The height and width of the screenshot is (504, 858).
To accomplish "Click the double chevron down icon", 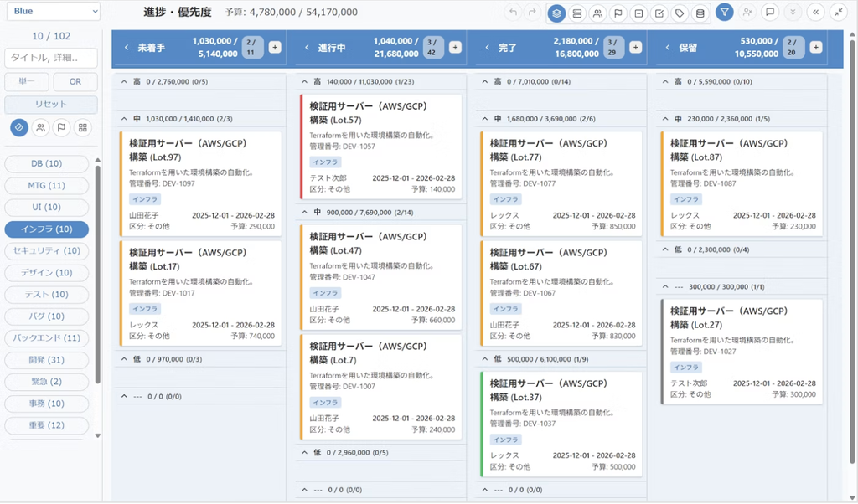I will point(793,12).
